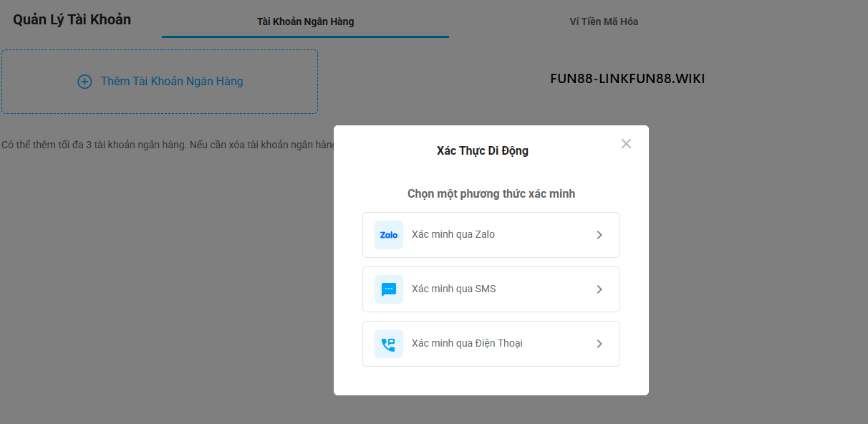Viewport: 868px width, 424px height.
Task: Click the dashed add-bank-account area
Action: pos(159,82)
